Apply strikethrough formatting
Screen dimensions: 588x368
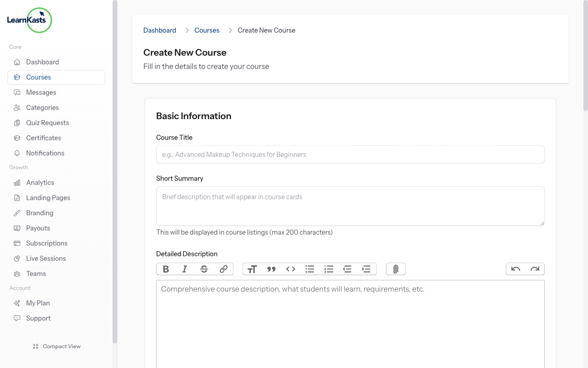(x=203, y=269)
